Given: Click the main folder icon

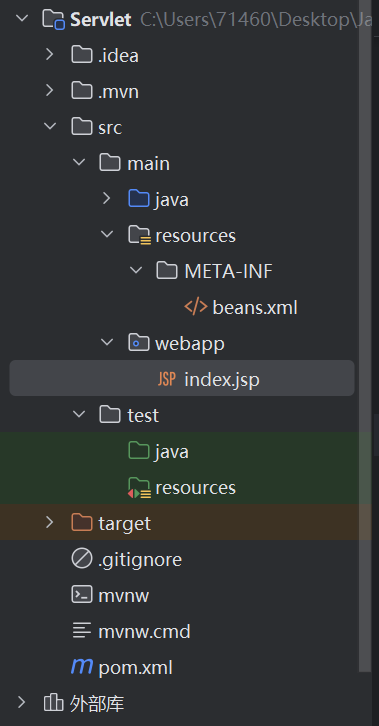Looking at the screenshot, I should click(110, 163).
